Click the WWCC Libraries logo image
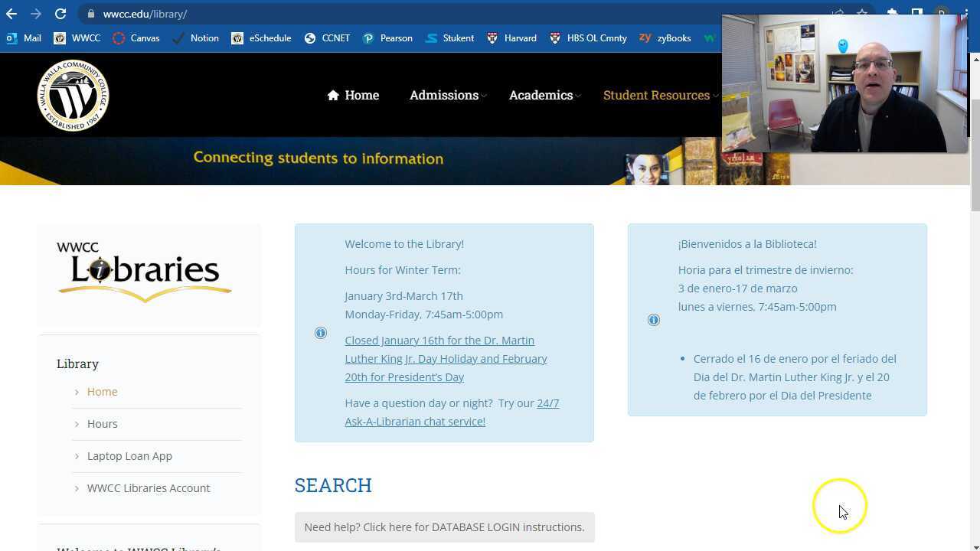 [144, 272]
